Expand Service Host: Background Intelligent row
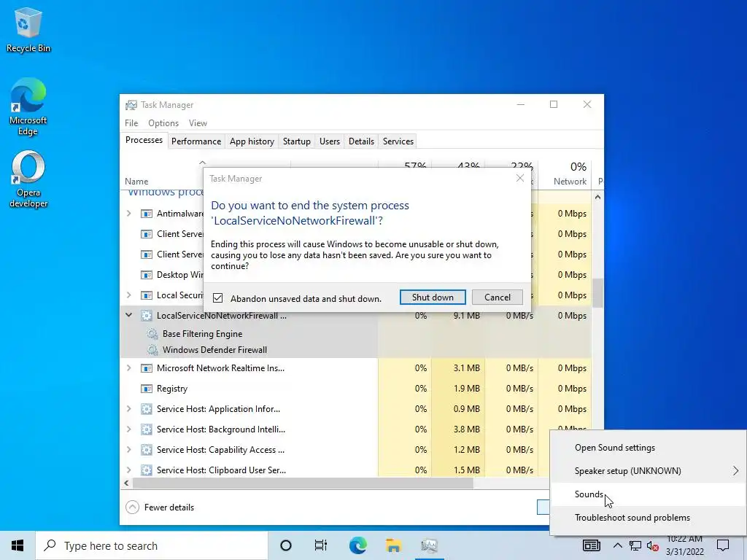Screen dimensions: 747x560 click(128, 429)
